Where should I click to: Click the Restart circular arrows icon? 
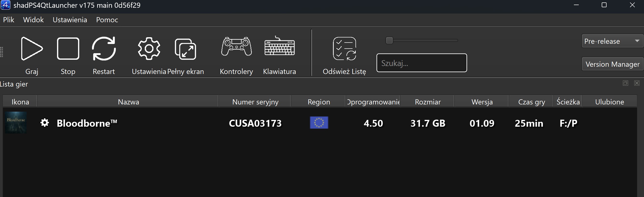click(x=104, y=49)
